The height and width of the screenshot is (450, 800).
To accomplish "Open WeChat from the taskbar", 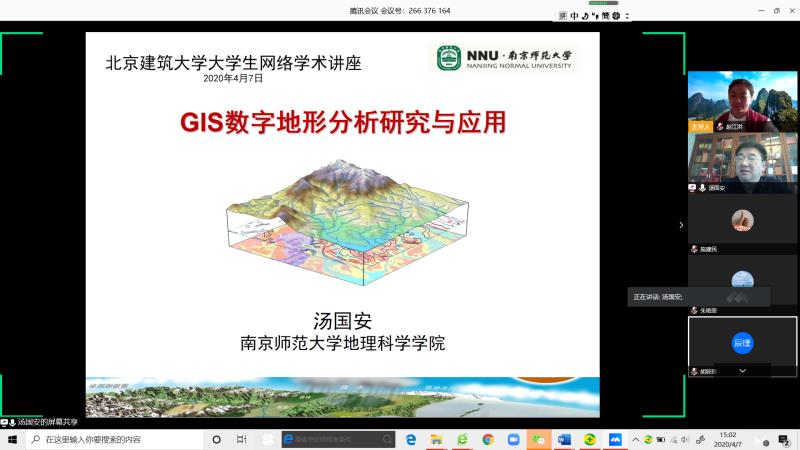I will point(539,439).
